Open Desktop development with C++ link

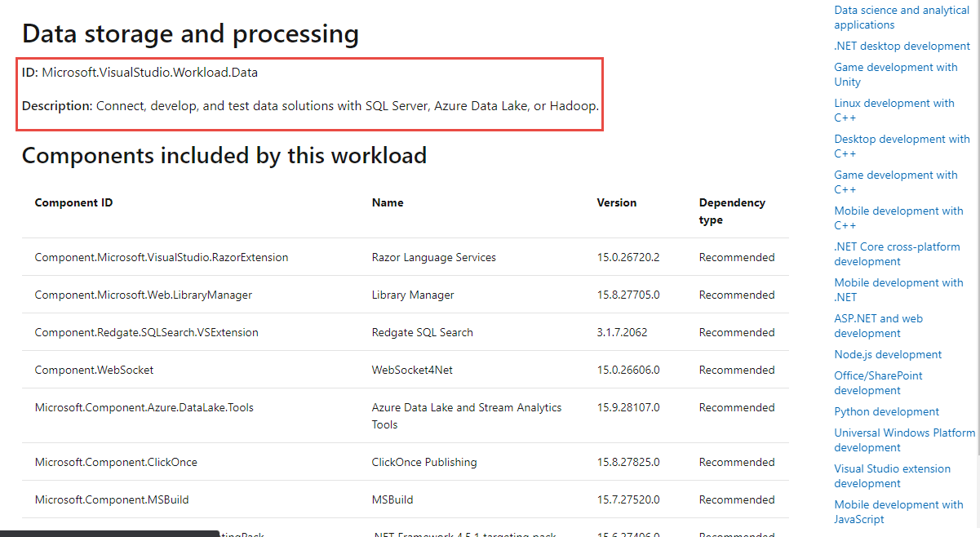[x=901, y=146]
